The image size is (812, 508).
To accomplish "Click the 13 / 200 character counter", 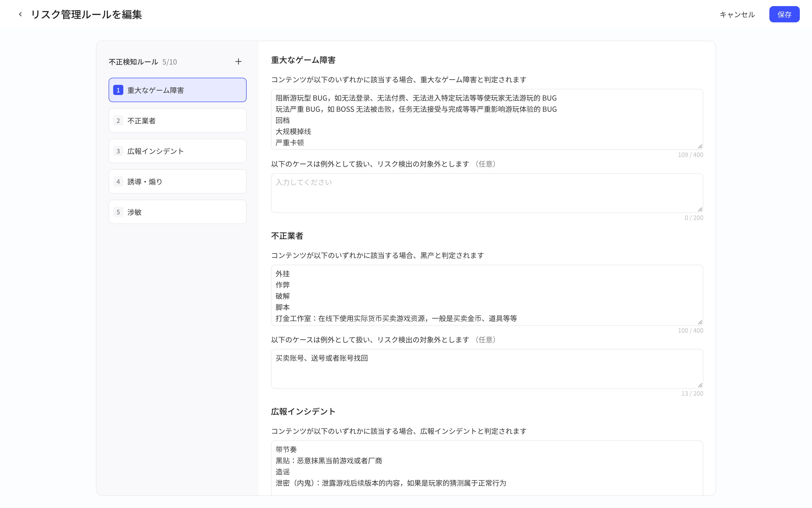I will pyautogui.click(x=692, y=393).
